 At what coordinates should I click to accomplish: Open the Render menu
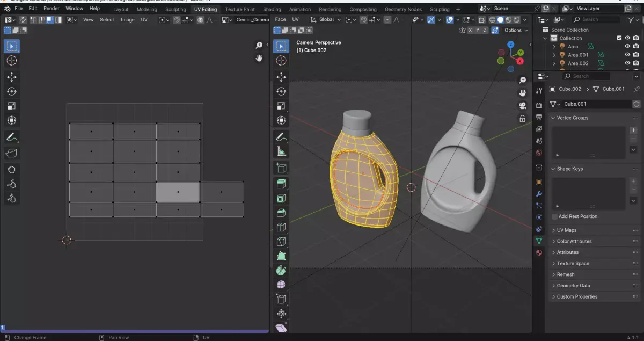click(52, 9)
